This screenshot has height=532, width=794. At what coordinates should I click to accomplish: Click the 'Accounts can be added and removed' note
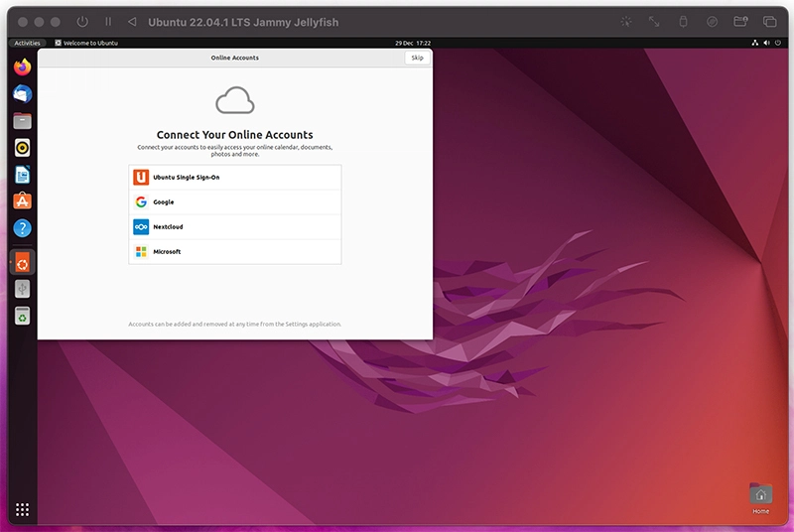coord(235,324)
